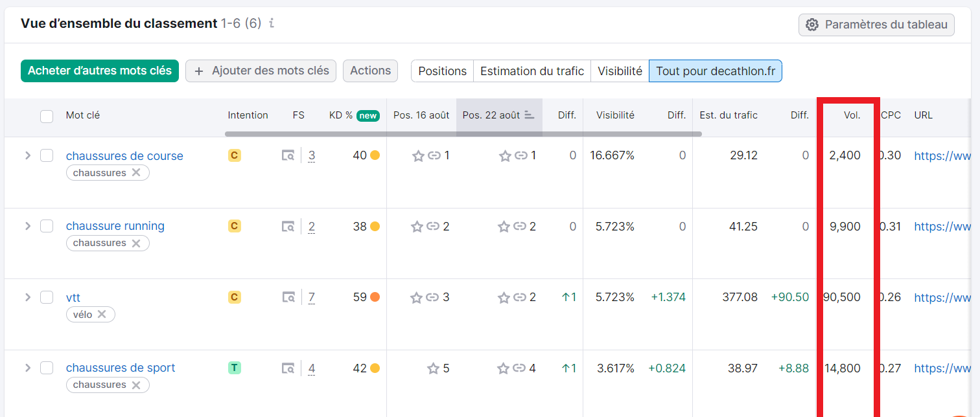Click FS value 7 for vtt
980x417 pixels.
click(x=312, y=297)
